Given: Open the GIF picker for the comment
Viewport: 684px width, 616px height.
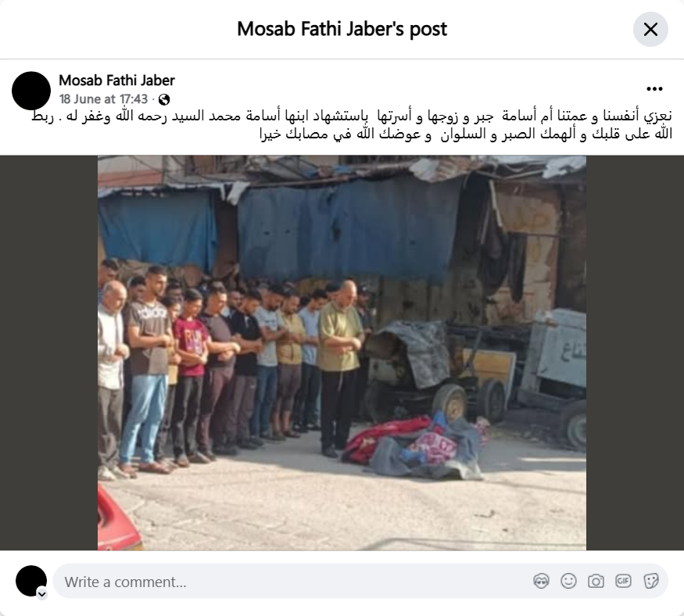Looking at the screenshot, I should click(623, 581).
